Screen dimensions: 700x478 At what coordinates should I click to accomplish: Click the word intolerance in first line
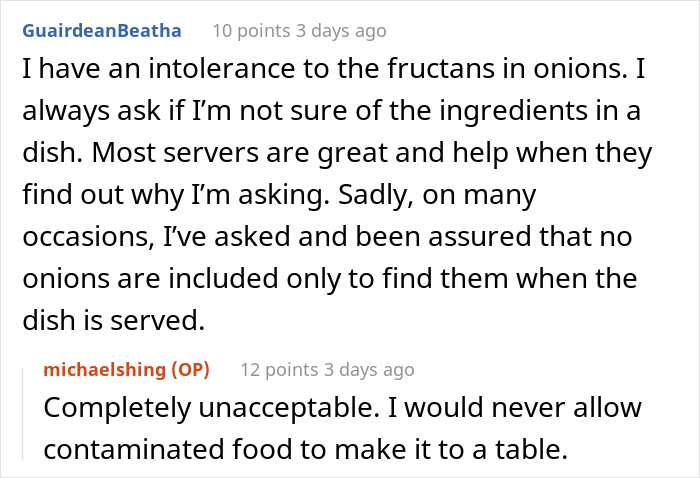point(222,69)
